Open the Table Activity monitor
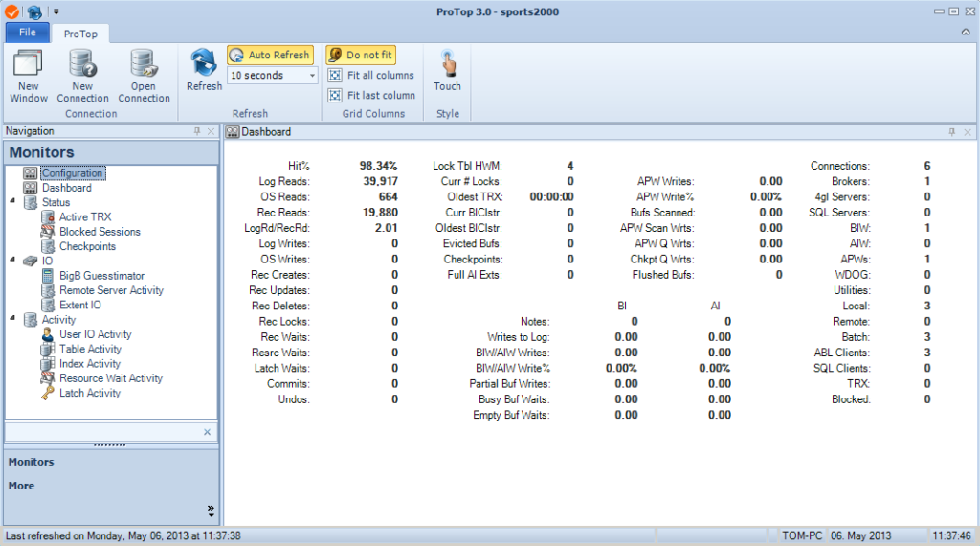Image resolution: width=980 pixels, height=546 pixels. 90,349
